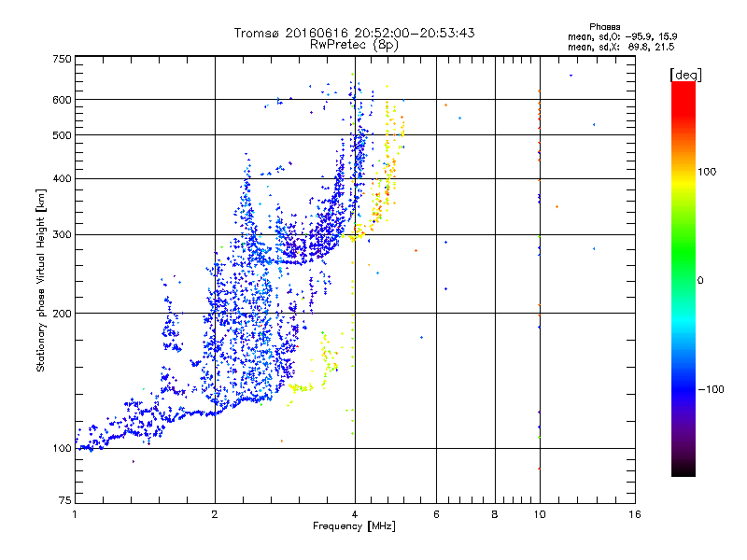Click the colorbar label '100'
The image size is (747, 560).
point(707,172)
